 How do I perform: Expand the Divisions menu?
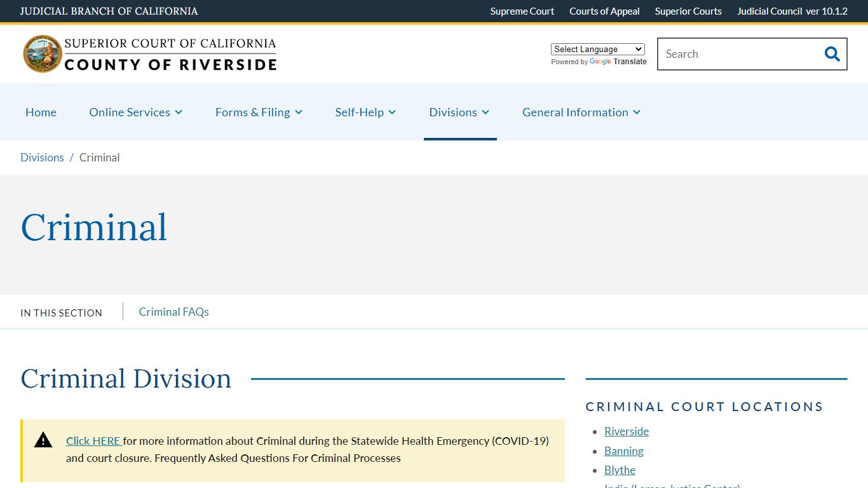pos(459,112)
